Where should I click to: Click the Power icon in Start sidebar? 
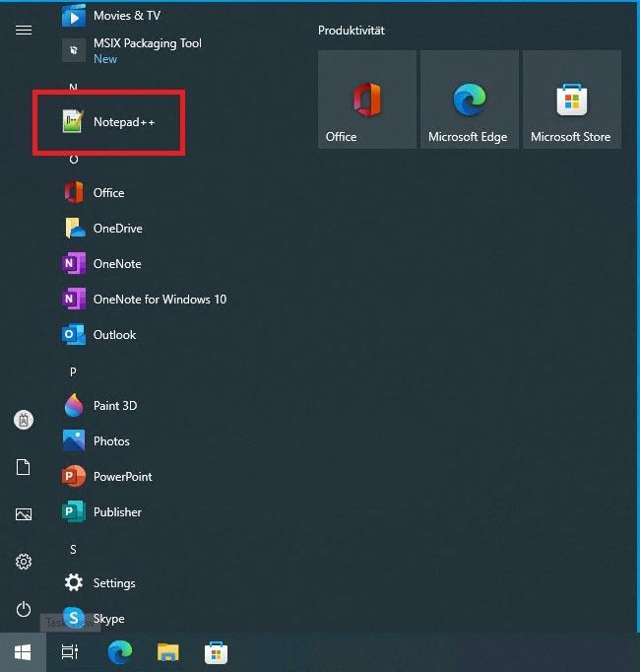tap(24, 609)
